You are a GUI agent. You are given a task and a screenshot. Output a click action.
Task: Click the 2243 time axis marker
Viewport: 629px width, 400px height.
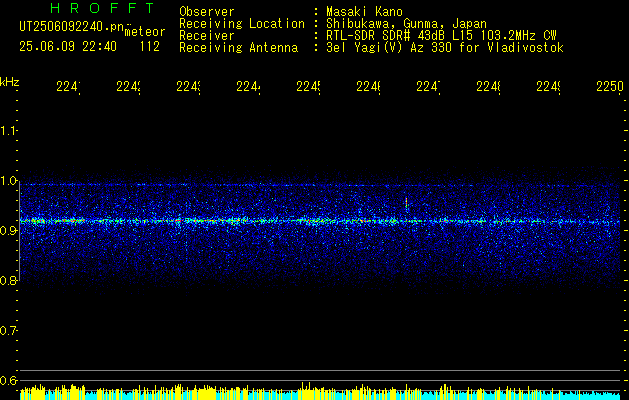pyautogui.click(x=189, y=87)
